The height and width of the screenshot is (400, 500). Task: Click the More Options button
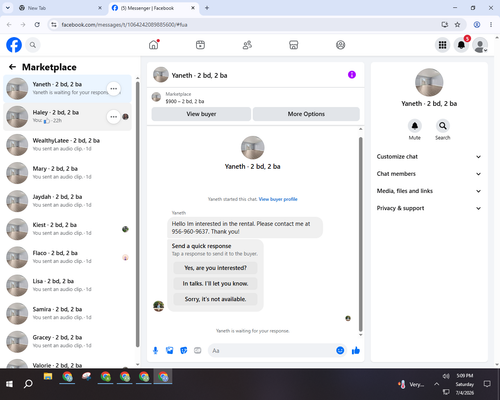(x=306, y=114)
